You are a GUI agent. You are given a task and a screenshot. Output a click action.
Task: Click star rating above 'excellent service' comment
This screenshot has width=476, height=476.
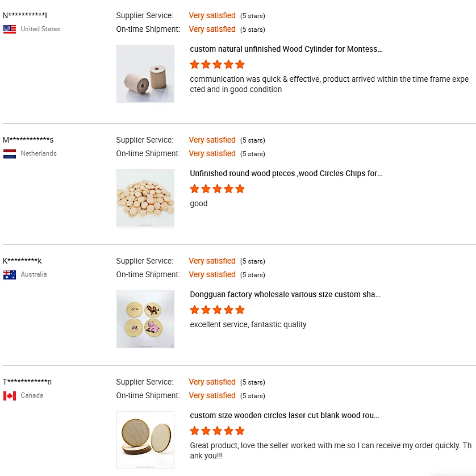(x=217, y=310)
